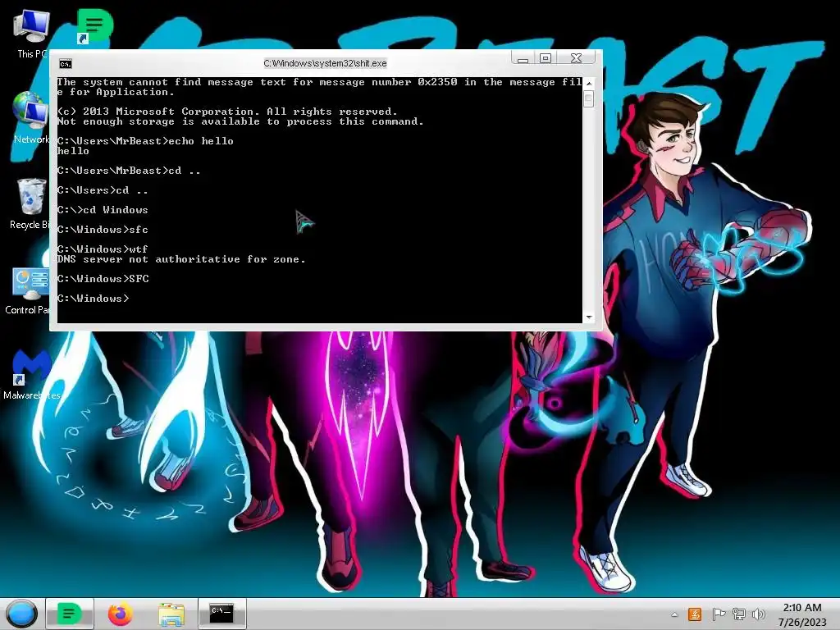Open the green chat app desktop shortcut

pyautogui.click(x=94, y=25)
